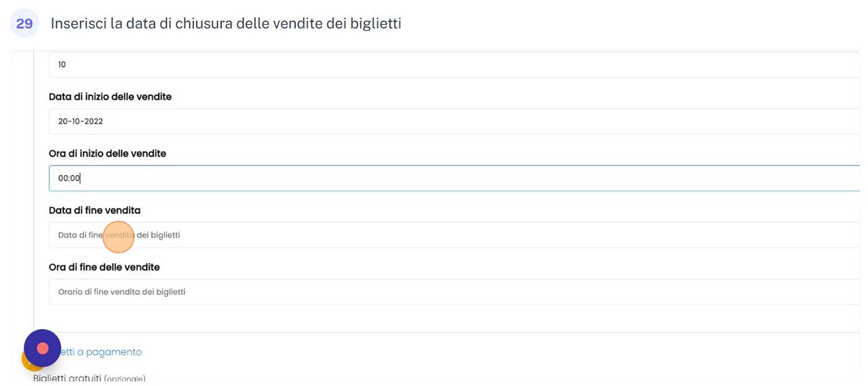
Task: Click the Ora di fine delle vendite label
Action: 104,267
